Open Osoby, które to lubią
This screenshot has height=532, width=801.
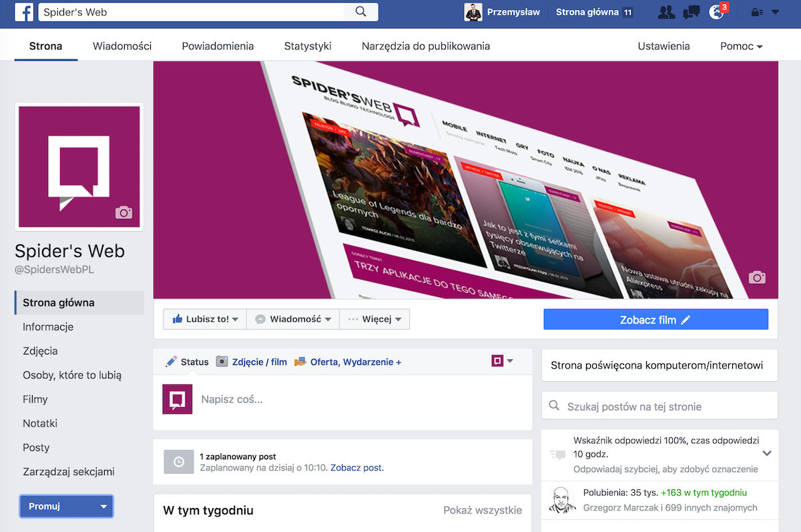click(x=72, y=375)
